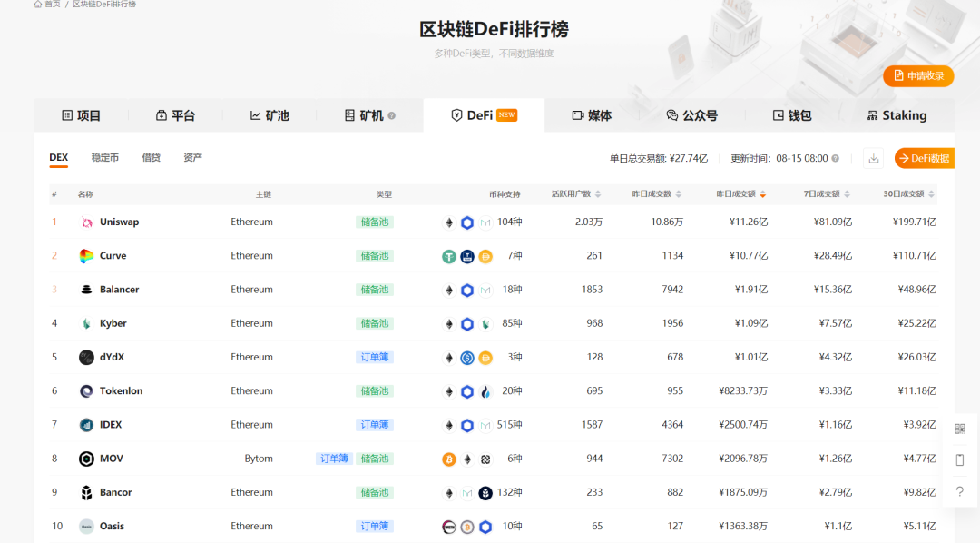
Task: Click the MOV logo icon
Action: [x=86, y=459]
